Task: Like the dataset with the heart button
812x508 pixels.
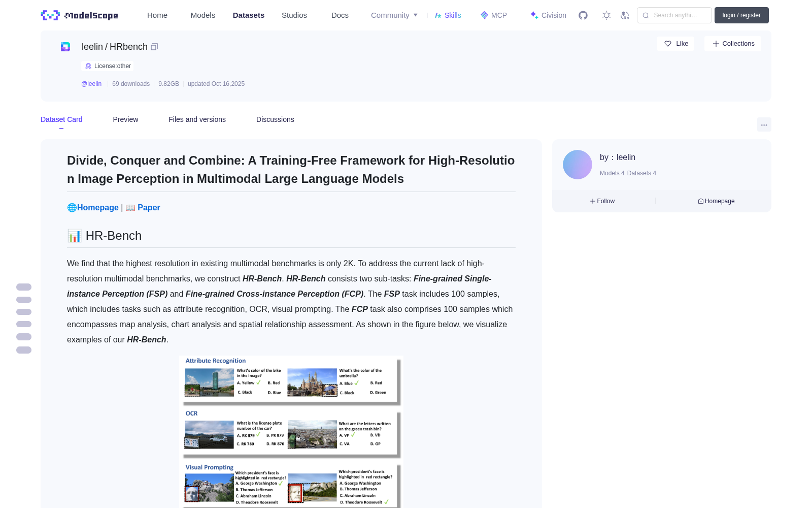Action: pos(675,44)
